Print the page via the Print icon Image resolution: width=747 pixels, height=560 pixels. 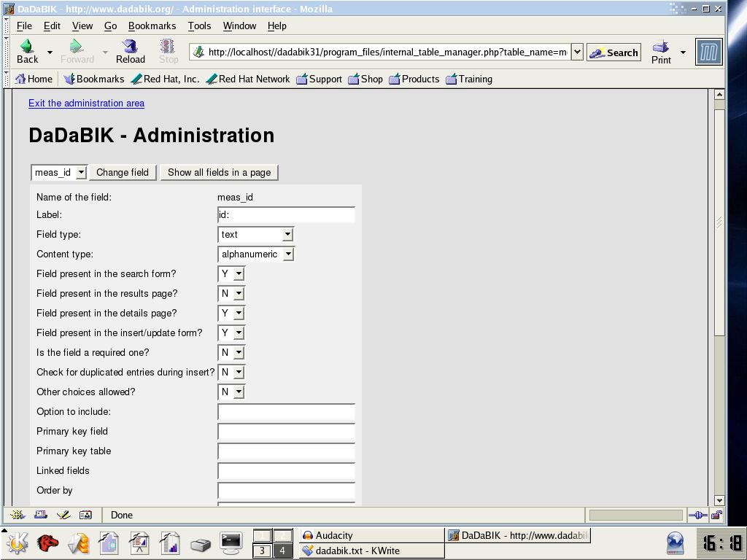[661, 52]
